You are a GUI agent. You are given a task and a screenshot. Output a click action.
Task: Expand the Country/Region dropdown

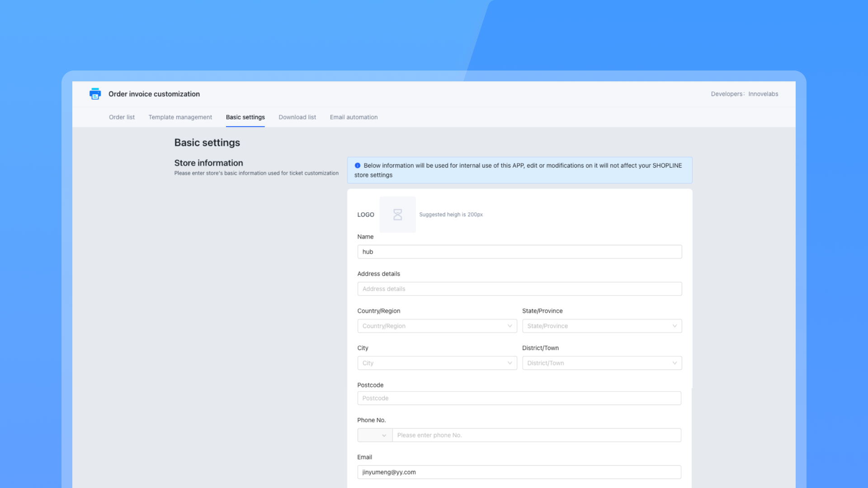click(437, 326)
